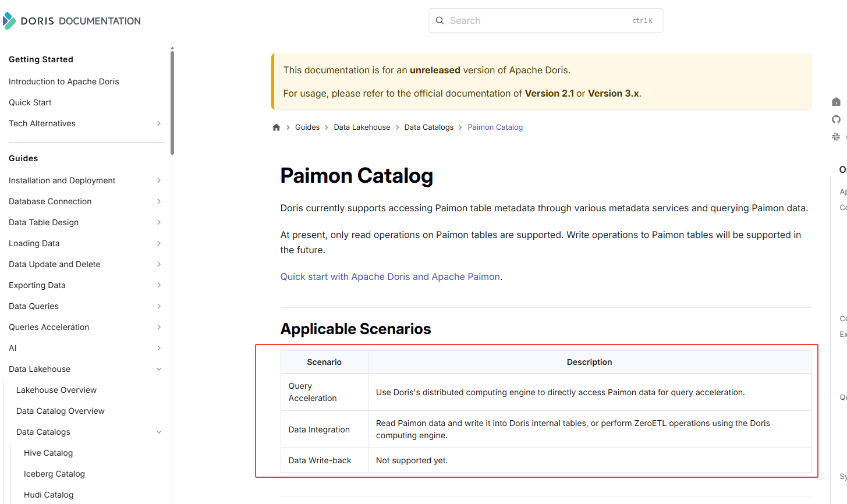Click the Paimon Catalog page title
This screenshot has height=504, width=847.
357,176
